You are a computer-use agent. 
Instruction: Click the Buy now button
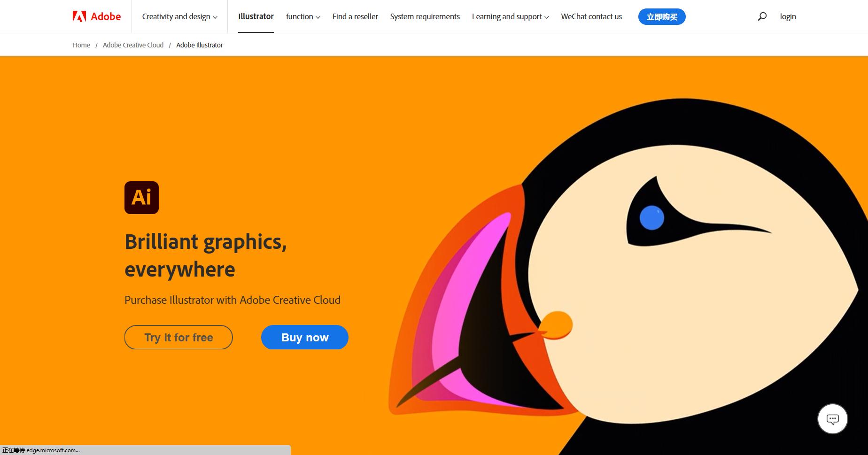click(x=305, y=337)
